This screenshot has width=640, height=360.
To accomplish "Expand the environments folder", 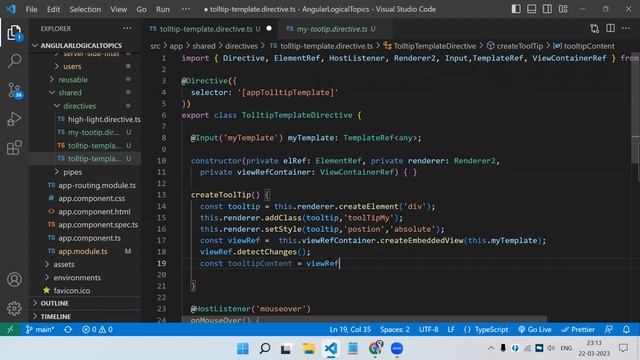I will click(x=77, y=278).
